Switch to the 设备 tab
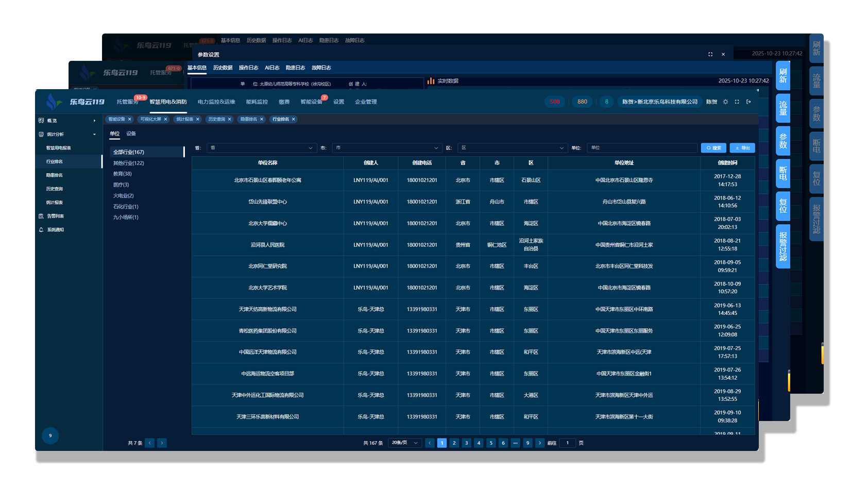 coord(131,134)
